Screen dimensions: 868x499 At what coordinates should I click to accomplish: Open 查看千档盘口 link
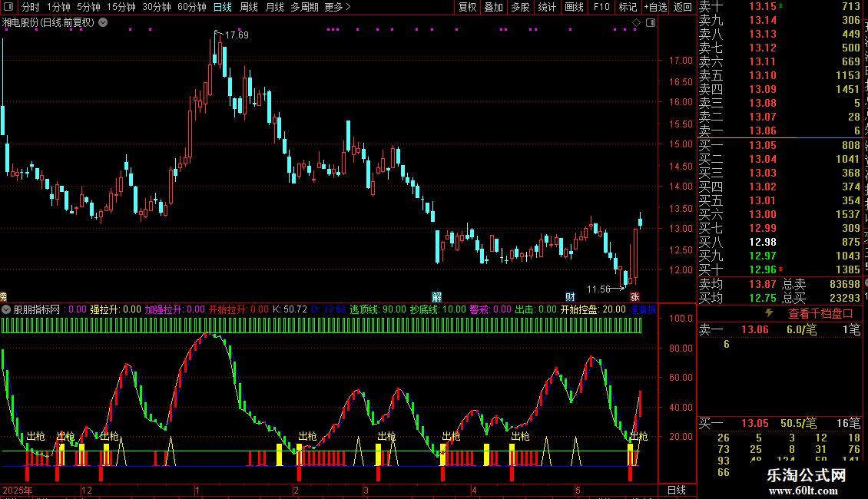point(820,314)
